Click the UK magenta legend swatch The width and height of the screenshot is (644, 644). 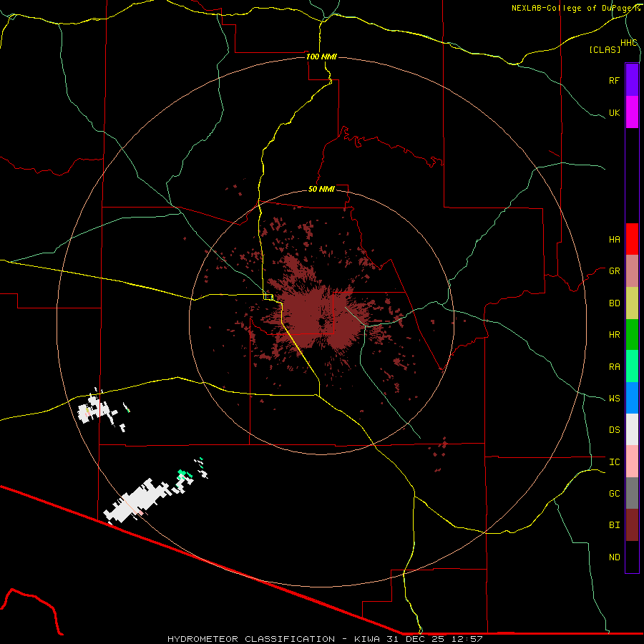632,112
